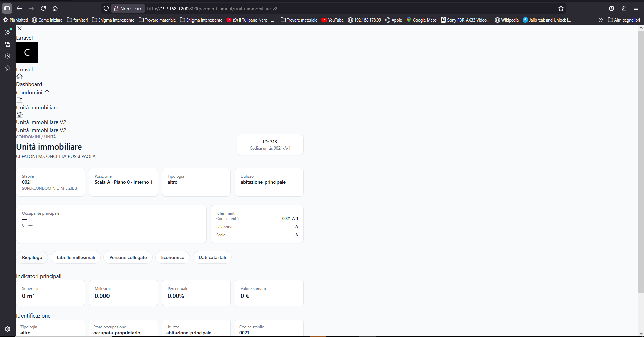Click the icon above Unità immobiliare V2
The image size is (644, 337).
click(x=19, y=115)
